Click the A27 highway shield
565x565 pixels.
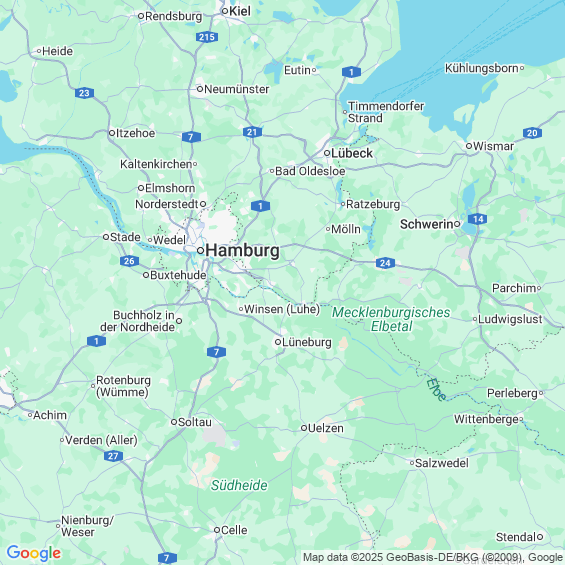click(113, 456)
